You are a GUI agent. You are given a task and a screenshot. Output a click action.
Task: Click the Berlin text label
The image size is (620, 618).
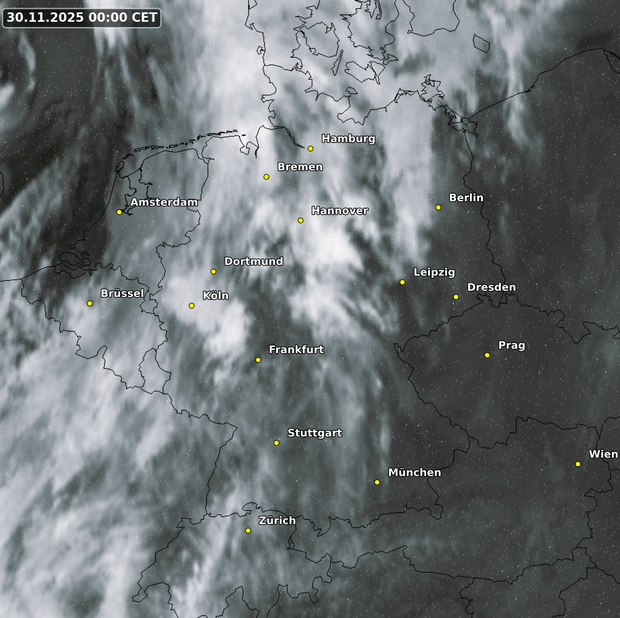(466, 198)
